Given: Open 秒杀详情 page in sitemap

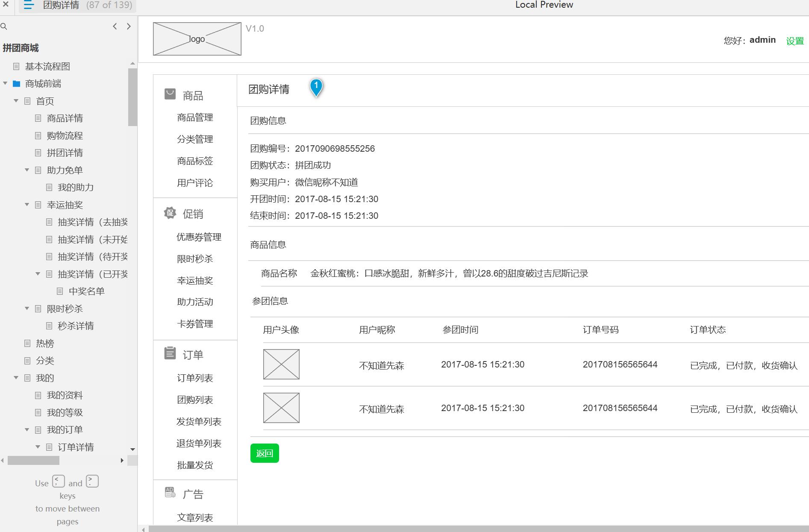Looking at the screenshot, I should point(76,326).
